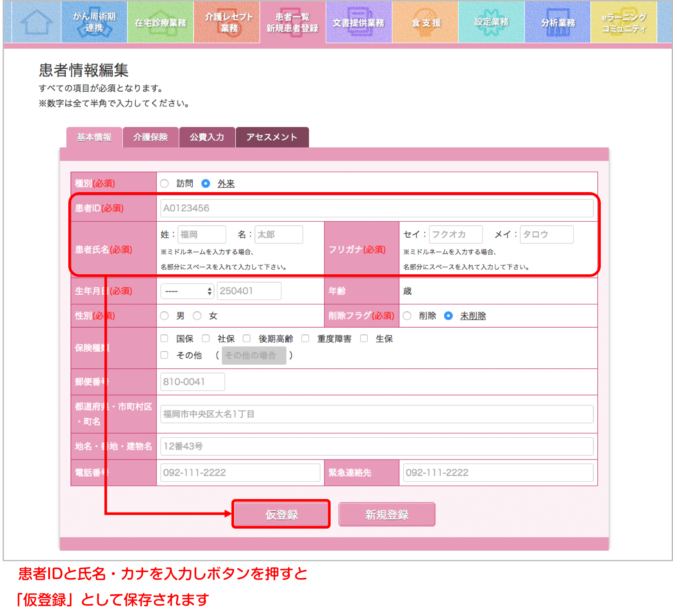The width and height of the screenshot is (673, 616).
Task: Check the 国保 insurance checkbox
Action: (164, 338)
